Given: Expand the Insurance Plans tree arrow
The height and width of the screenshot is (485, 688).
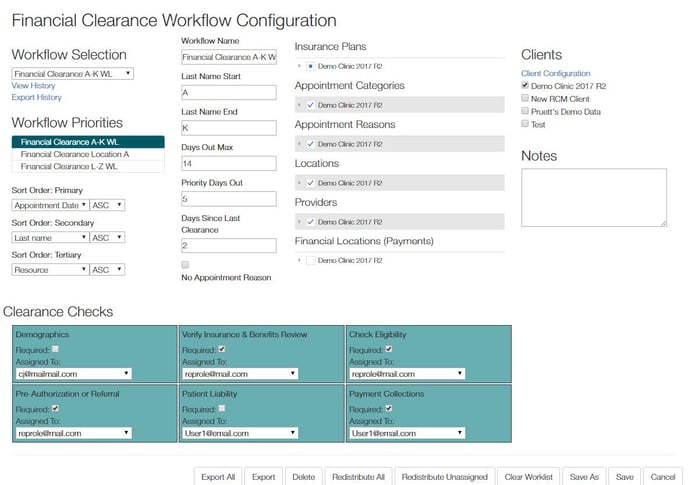Looking at the screenshot, I should coord(299,66).
